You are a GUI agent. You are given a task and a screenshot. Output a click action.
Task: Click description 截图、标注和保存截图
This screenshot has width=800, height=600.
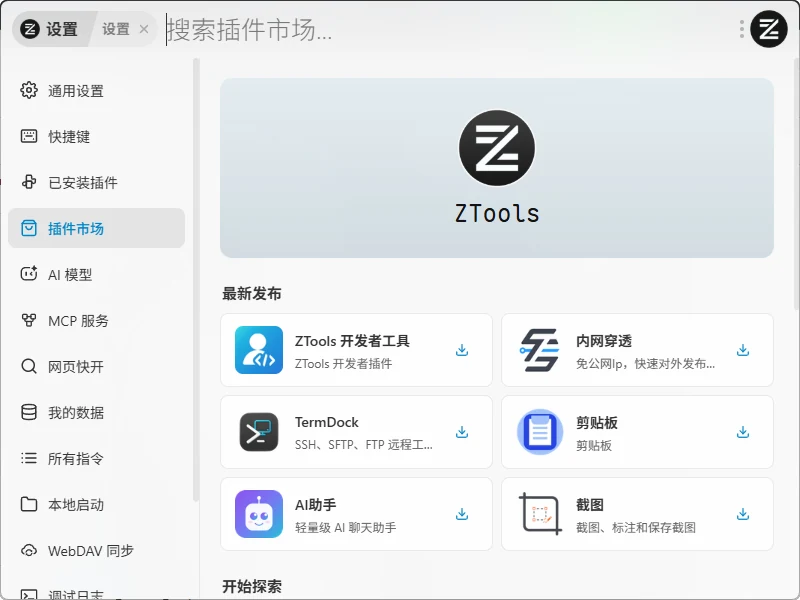tap(636, 528)
